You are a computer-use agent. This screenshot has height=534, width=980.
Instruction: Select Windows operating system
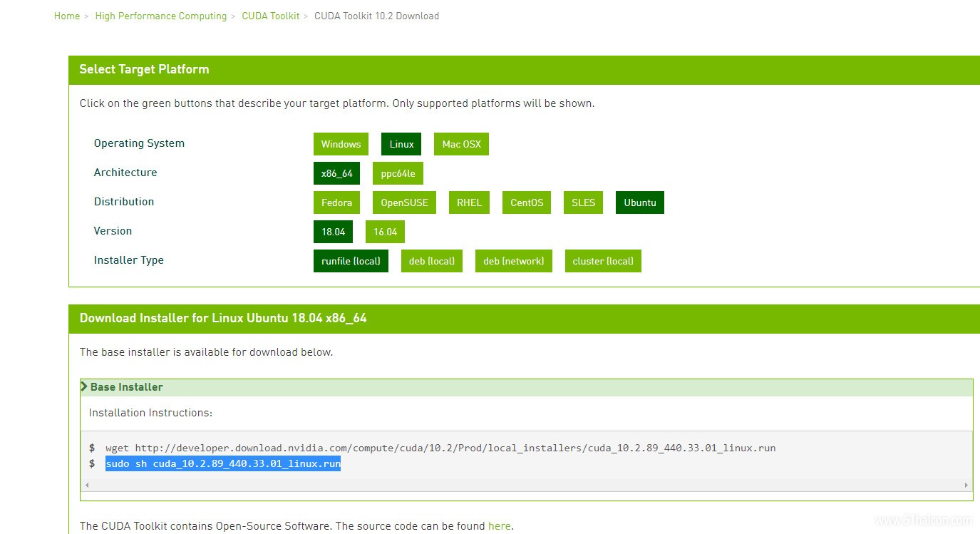pos(341,144)
